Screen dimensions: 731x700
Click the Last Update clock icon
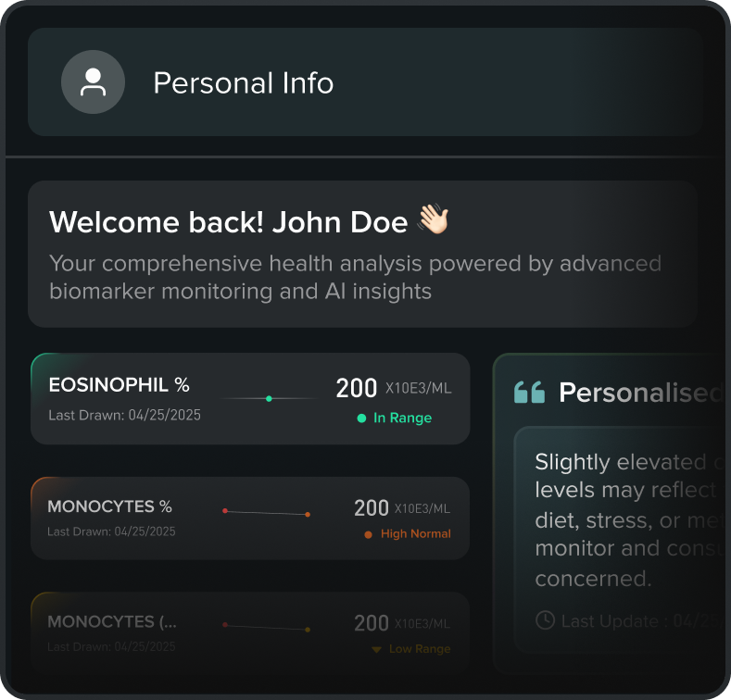click(546, 619)
